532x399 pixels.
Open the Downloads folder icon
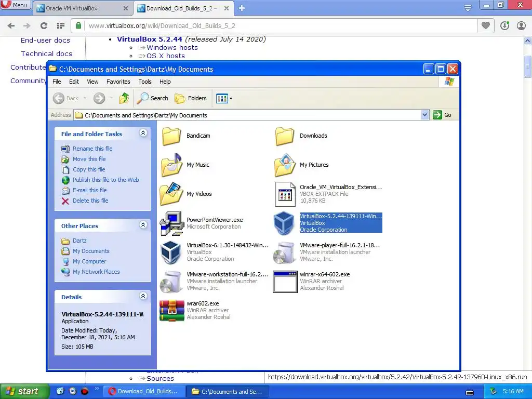pos(284,136)
